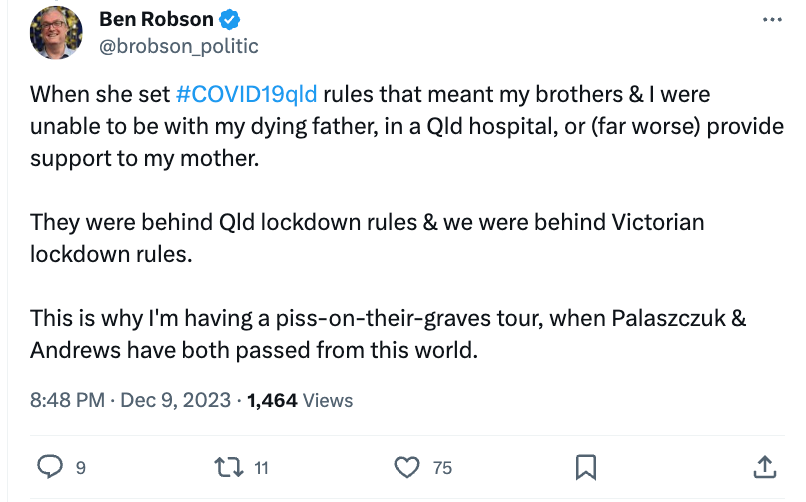806x502 pixels.
Task: Click the like count of 75
Action: click(x=441, y=467)
